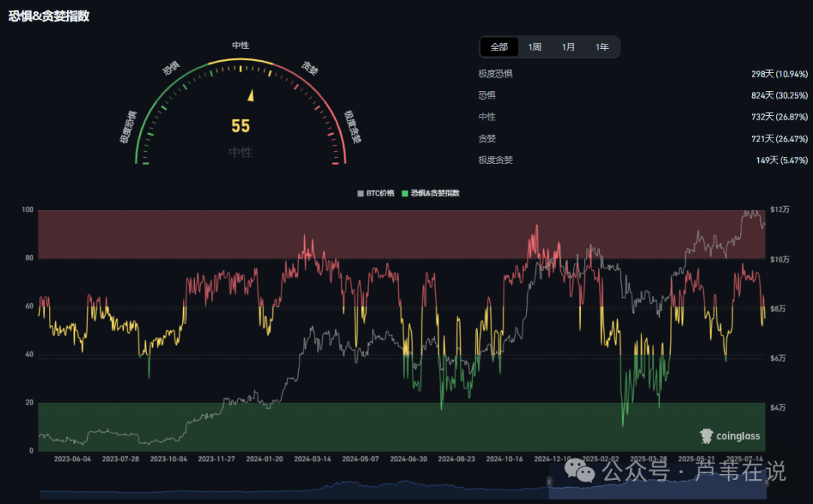Select the 全部 time range

pyautogui.click(x=499, y=47)
